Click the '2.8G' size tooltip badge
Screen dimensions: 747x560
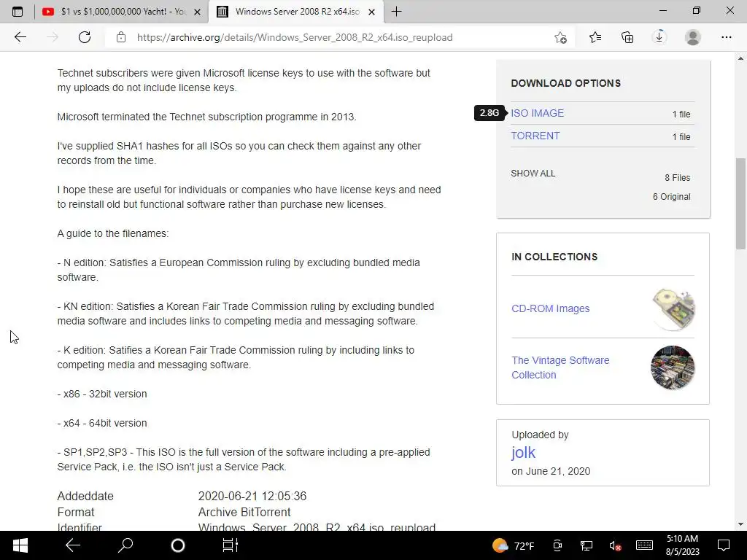[x=489, y=113]
